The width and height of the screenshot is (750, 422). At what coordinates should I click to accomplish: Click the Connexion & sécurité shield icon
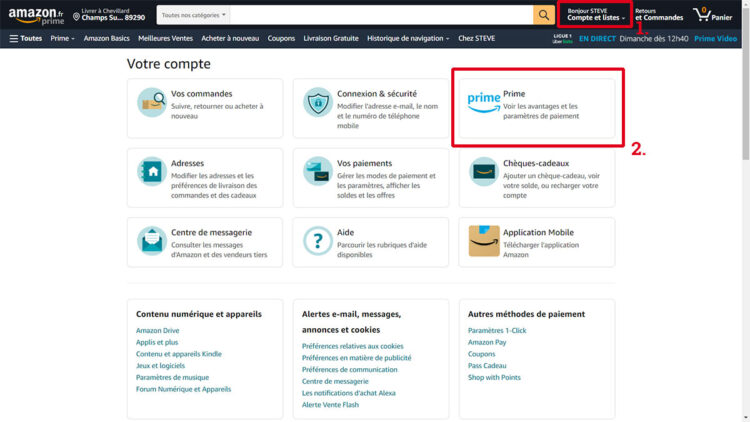[x=318, y=102]
